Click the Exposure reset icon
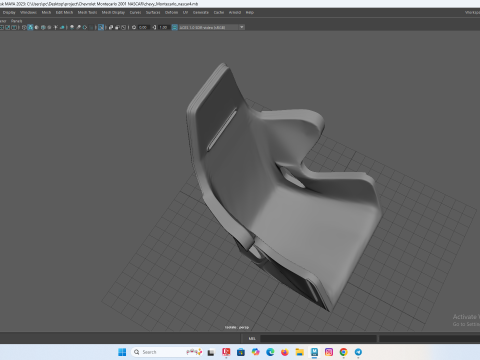480x360 pixels. coord(134,27)
